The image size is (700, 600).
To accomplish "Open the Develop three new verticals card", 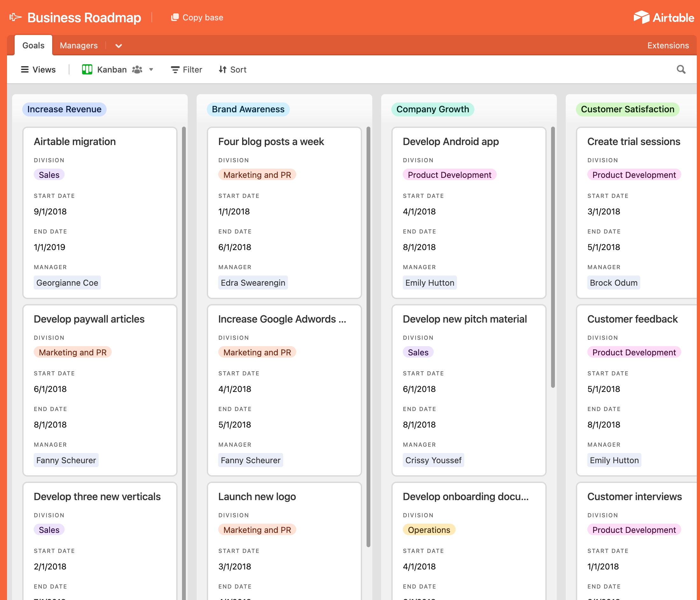I will pos(100,541).
